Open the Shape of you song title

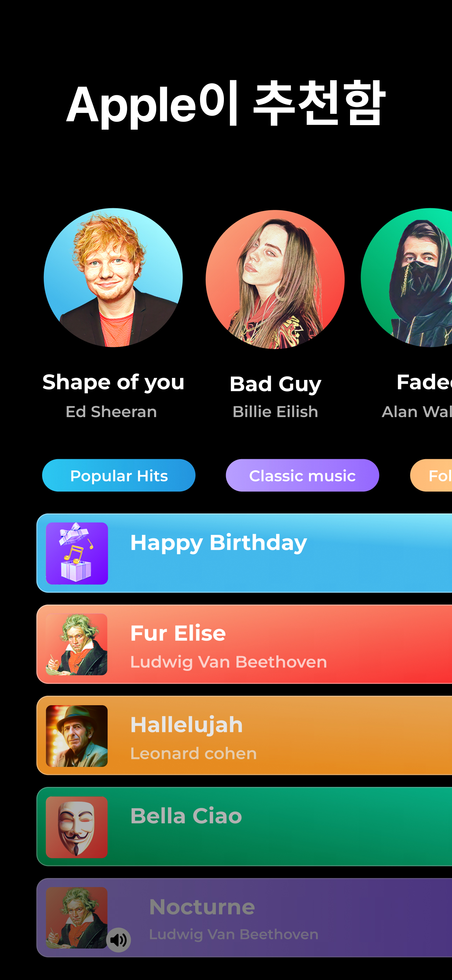click(x=114, y=382)
